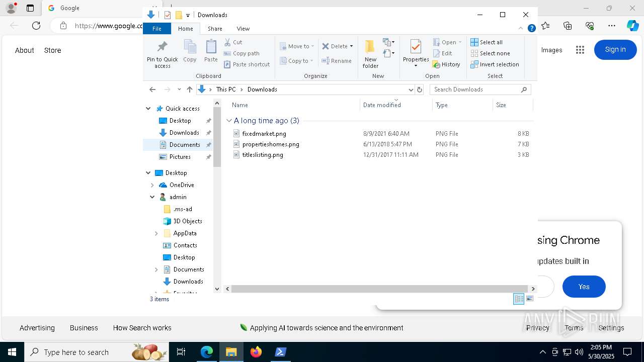The image size is (644, 362).
Task: Select the file titleslisting.png
Action: click(x=263, y=155)
